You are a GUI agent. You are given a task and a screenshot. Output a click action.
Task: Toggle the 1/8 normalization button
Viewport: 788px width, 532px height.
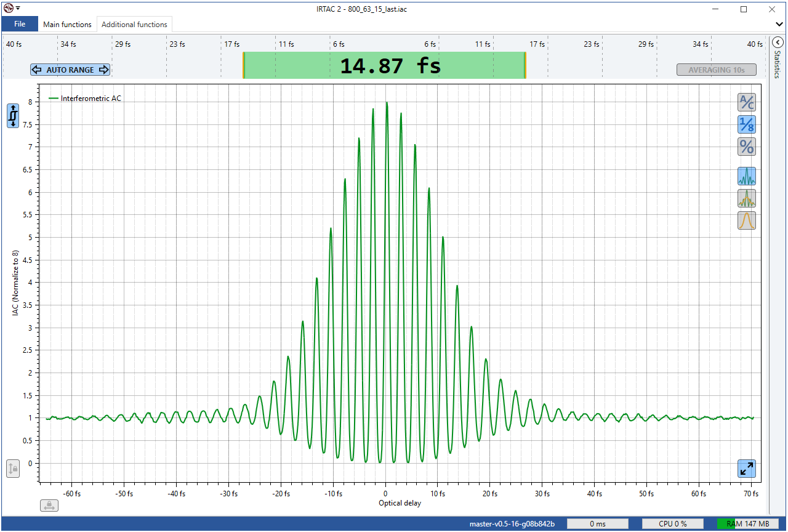[x=747, y=124]
